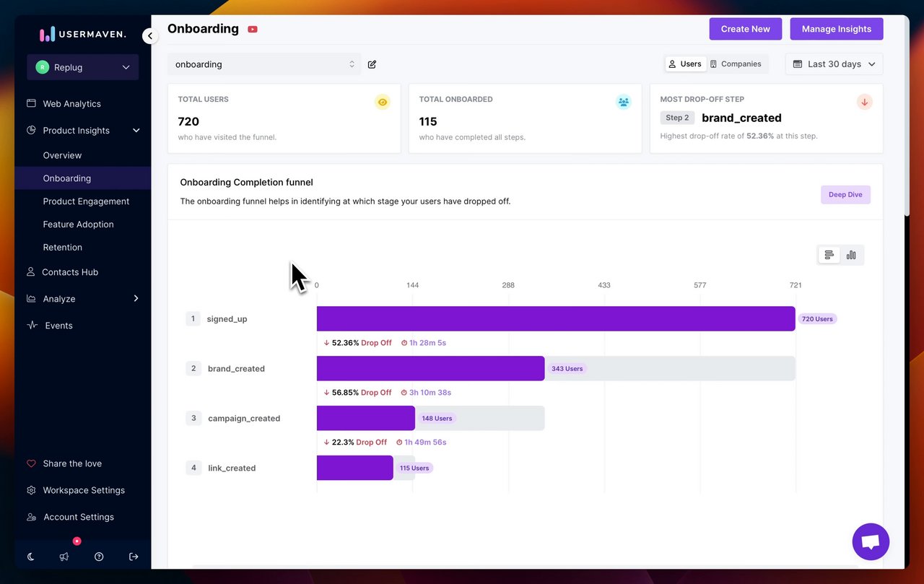Click the drop-off down arrow icon
The height and width of the screenshot is (584, 924).
865,102
